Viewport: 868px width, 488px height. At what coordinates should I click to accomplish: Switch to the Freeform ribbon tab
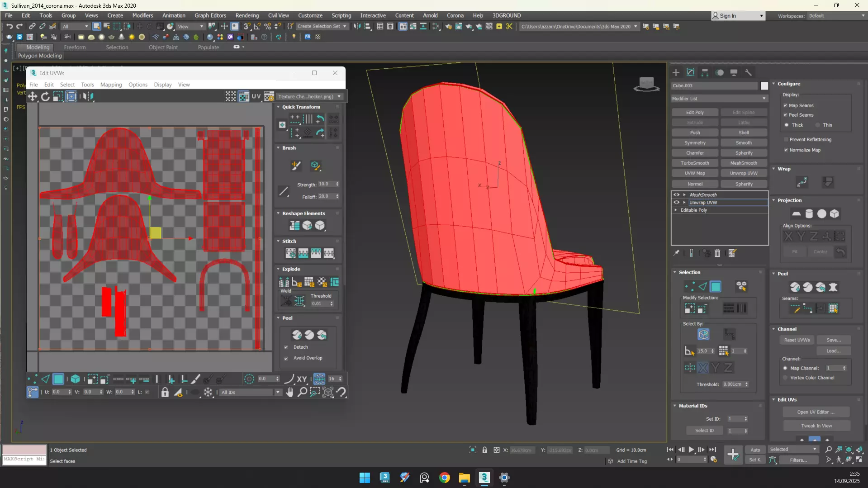pyautogui.click(x=75, y=47)
